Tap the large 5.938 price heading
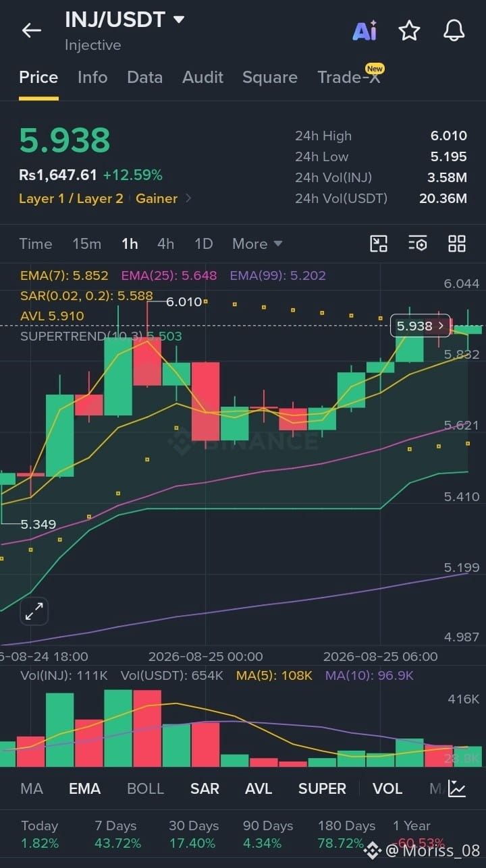 pos(64,140)
